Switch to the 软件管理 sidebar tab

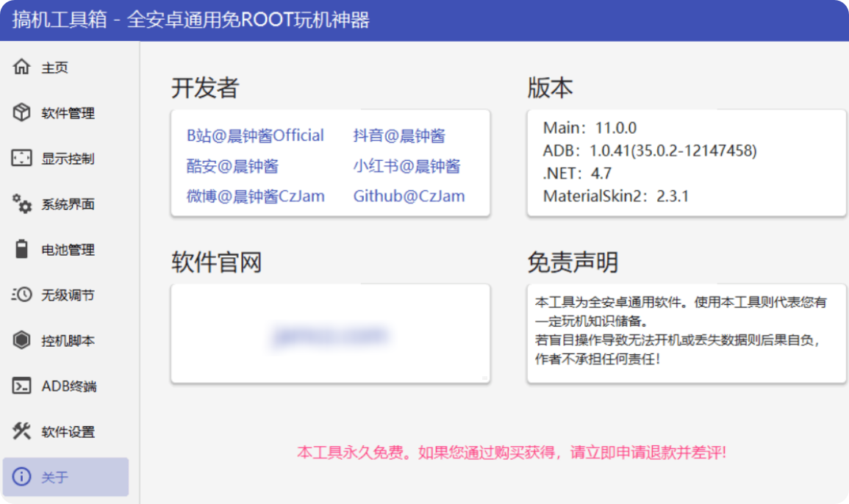point(68,113)
